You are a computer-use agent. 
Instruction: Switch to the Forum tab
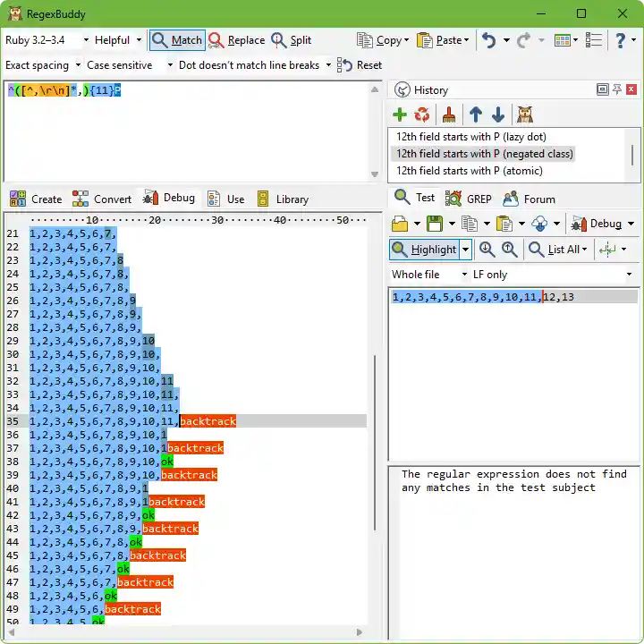tap(529, 199)
